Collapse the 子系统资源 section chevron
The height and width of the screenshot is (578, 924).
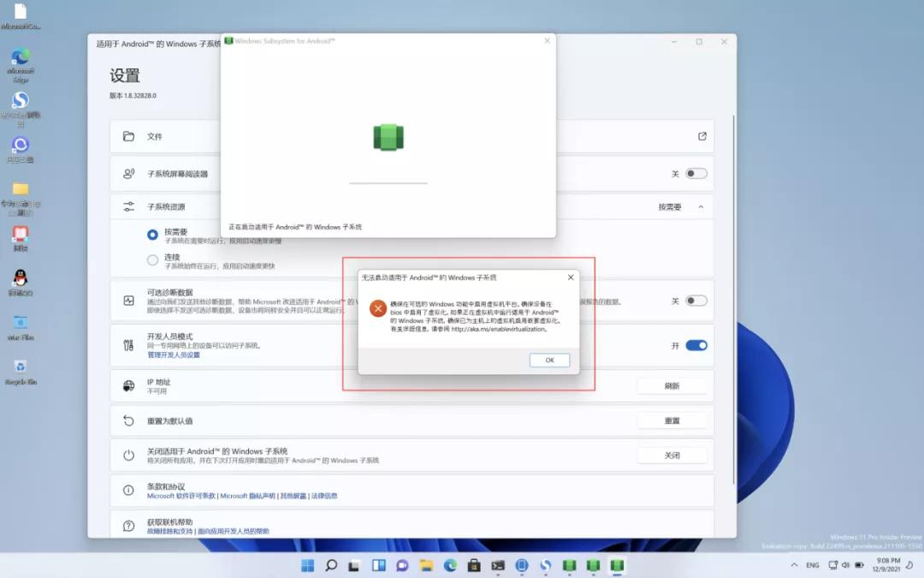(x=702, y=206)
